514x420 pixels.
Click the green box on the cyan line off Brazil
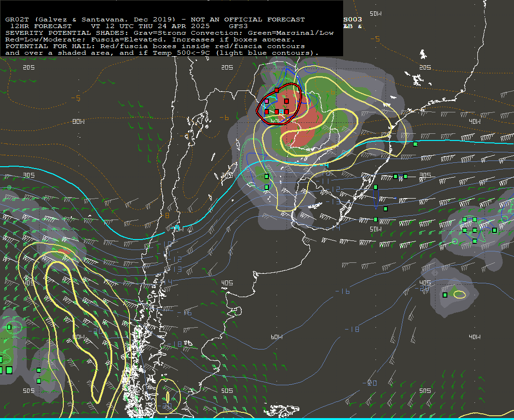click(x=415, y=144)
